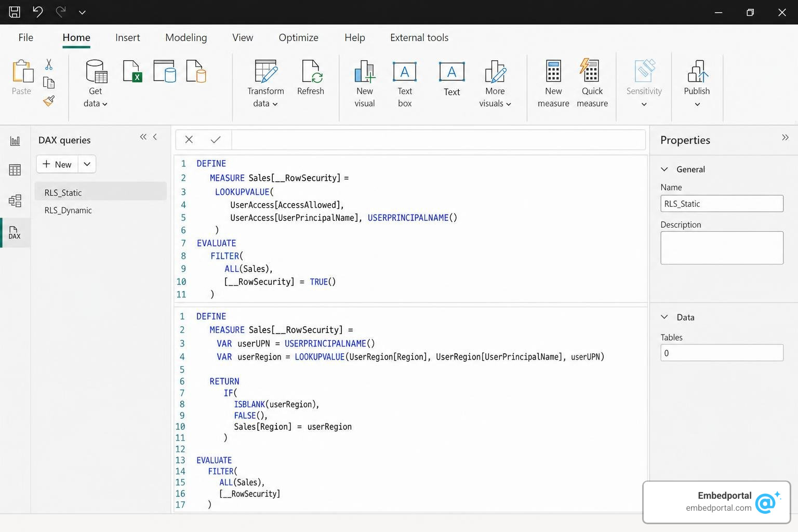The width and height of the screenshot is (798, 532).
Task: Click the Paste clipboard icon
Action: (22, 71)
